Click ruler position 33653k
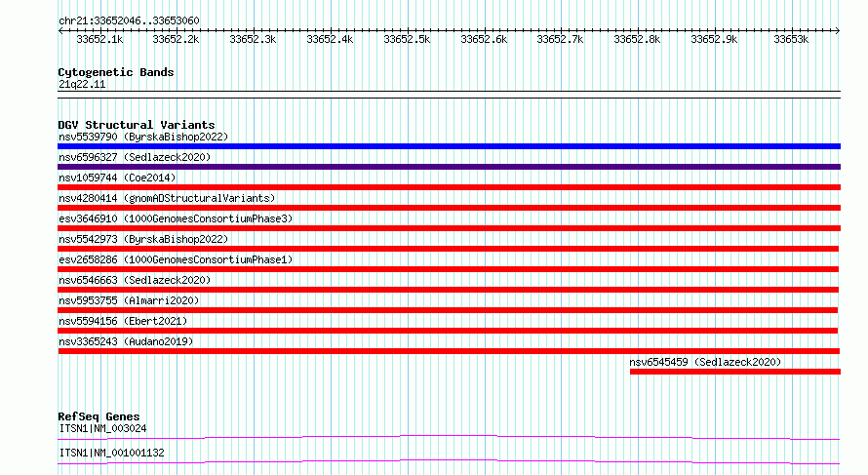Image resolution: width=868 pixels, height=475 pixels. [791, 39]
